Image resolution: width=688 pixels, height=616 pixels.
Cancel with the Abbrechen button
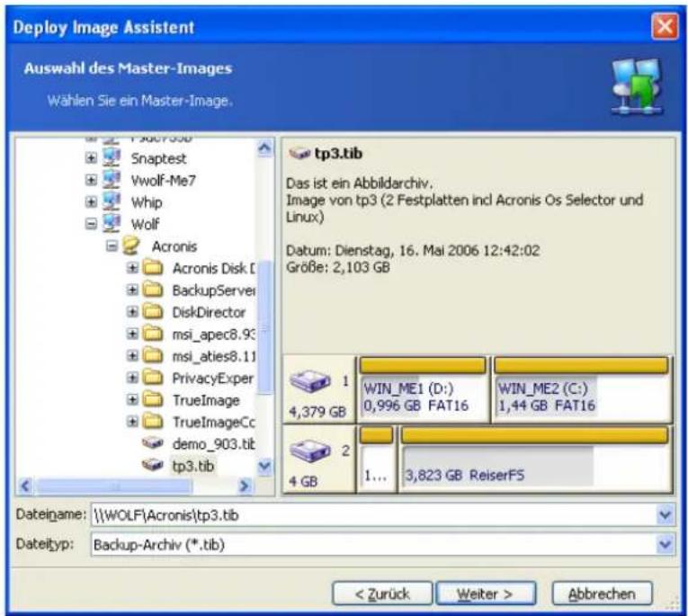pos(602,594)
